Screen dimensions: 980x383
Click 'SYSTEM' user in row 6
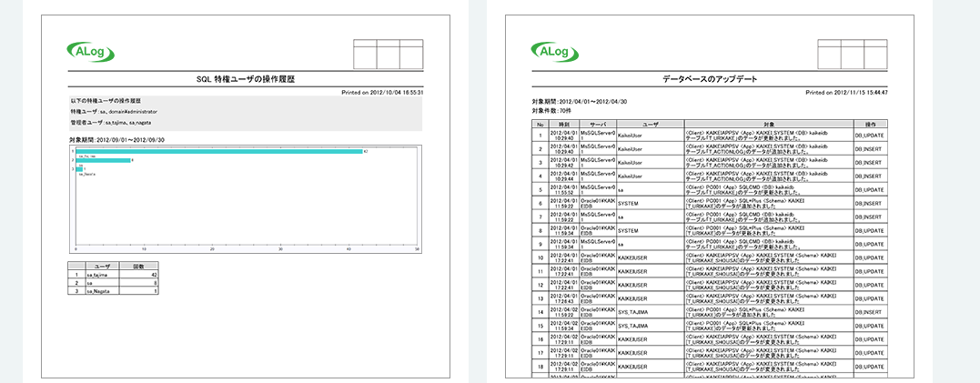(x=628, y=203)
